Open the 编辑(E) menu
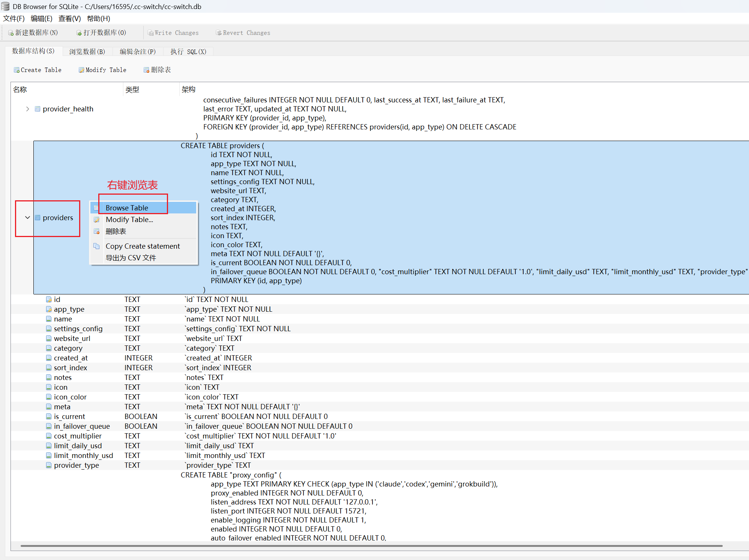Image resolution: width=749 pixels, height=560 pixels. (x=41, y=19)
